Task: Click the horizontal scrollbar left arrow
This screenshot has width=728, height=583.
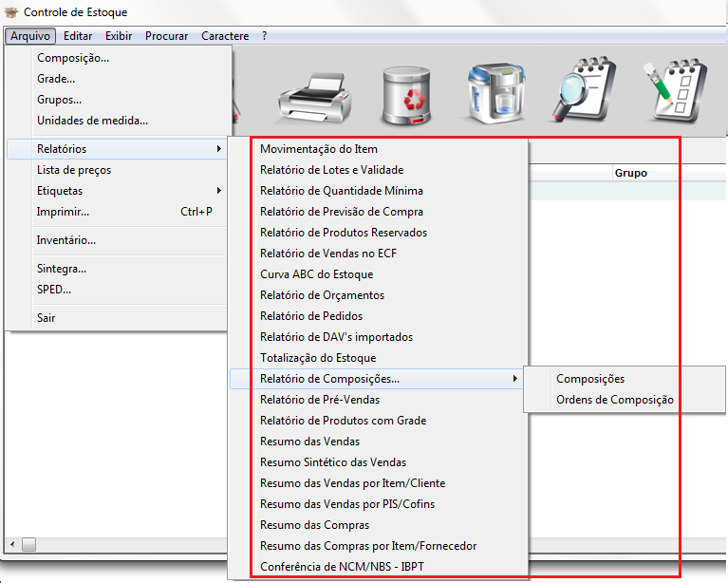Action: tap(11, 545)
